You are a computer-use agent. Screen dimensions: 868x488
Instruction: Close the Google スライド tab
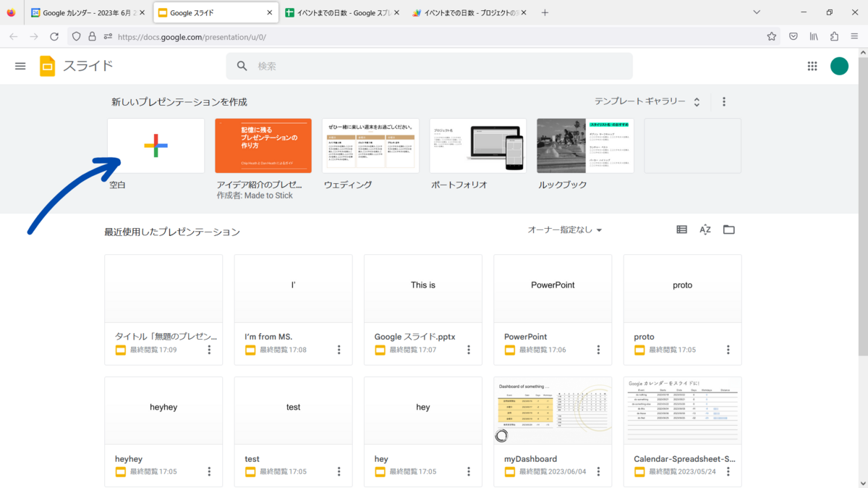tap(270, 12)
